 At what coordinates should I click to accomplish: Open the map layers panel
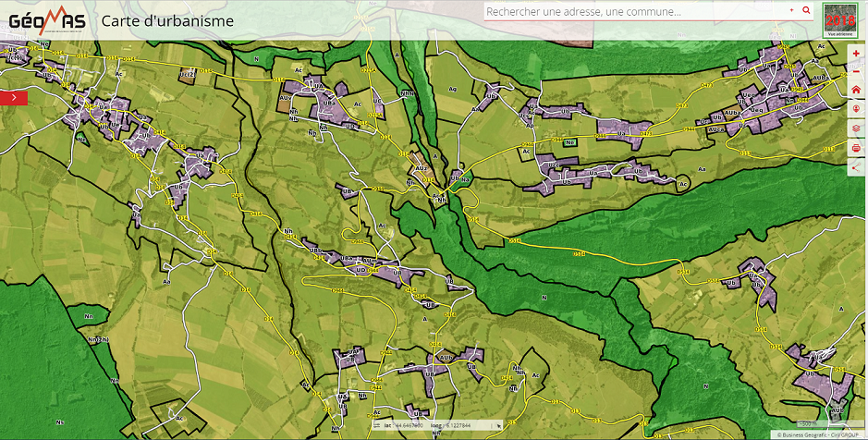click(x=856, y=128)
